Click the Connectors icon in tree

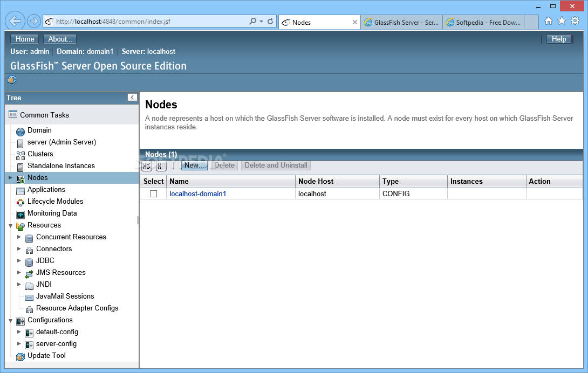[29, 250]
